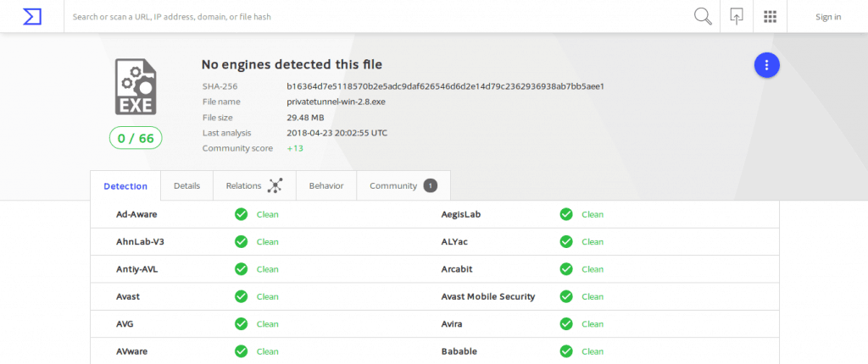Click the Arcabit green checkmark icon
868x364 pixels.
tap(565, 269)
